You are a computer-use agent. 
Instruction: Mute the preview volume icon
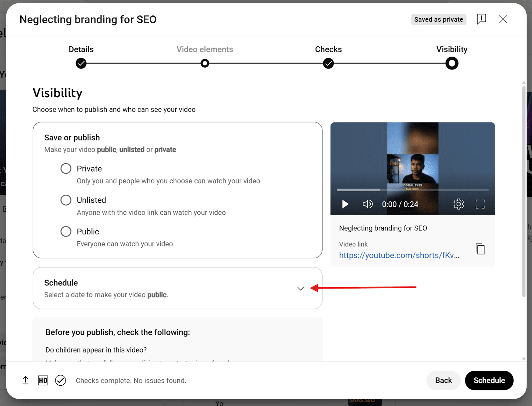367,204
